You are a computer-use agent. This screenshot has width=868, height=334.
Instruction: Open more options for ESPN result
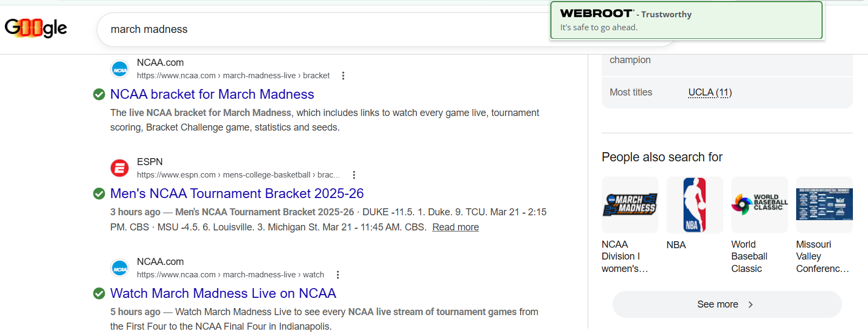pos(354,175)
